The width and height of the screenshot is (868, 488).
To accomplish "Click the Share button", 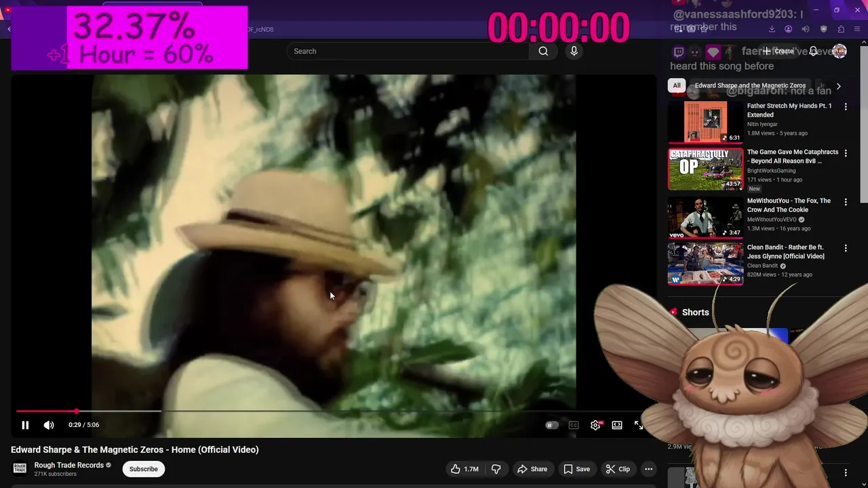I will coord(532,469).
